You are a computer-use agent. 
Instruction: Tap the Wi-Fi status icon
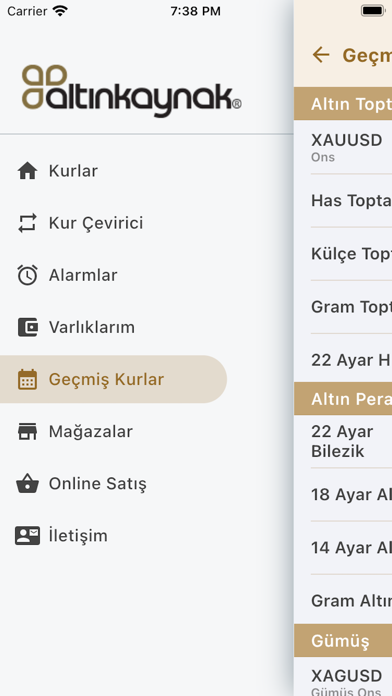pos(60,11)
